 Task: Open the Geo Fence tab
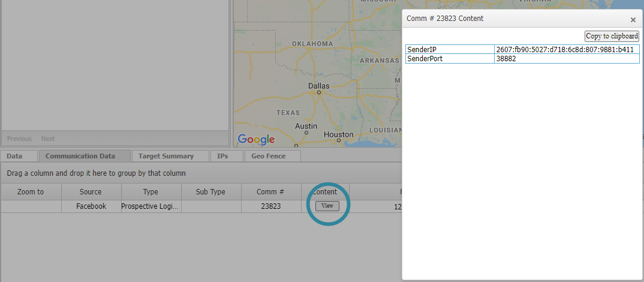pyautogui.click(x=268, y=156)
